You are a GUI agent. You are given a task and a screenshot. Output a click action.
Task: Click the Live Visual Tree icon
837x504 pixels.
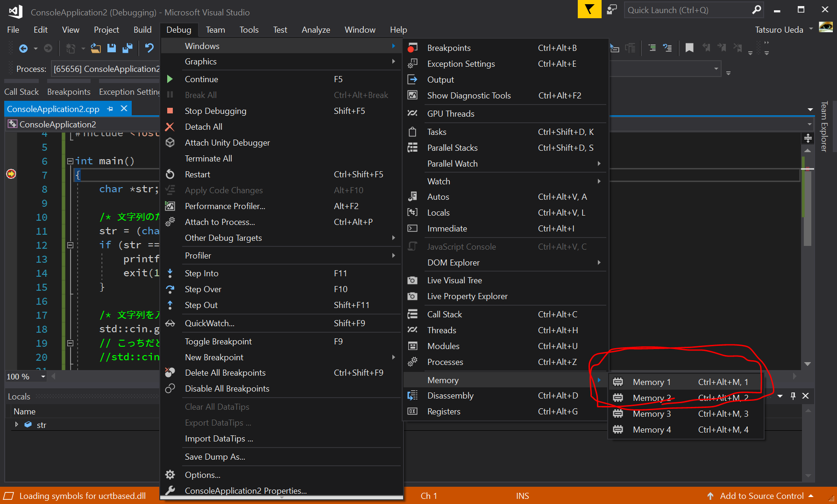pyautogui.click(x=412, y=280)
